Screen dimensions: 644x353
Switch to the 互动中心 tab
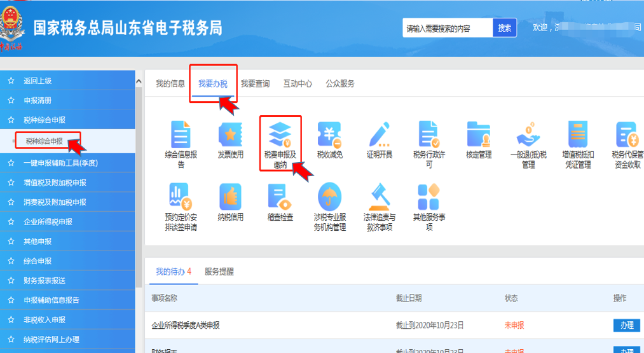[298, 84]
